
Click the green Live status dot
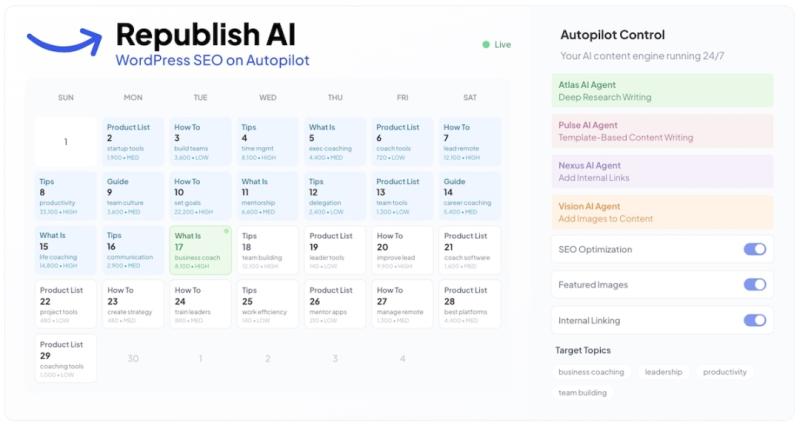pyautogui.click(x=486, y=45)
